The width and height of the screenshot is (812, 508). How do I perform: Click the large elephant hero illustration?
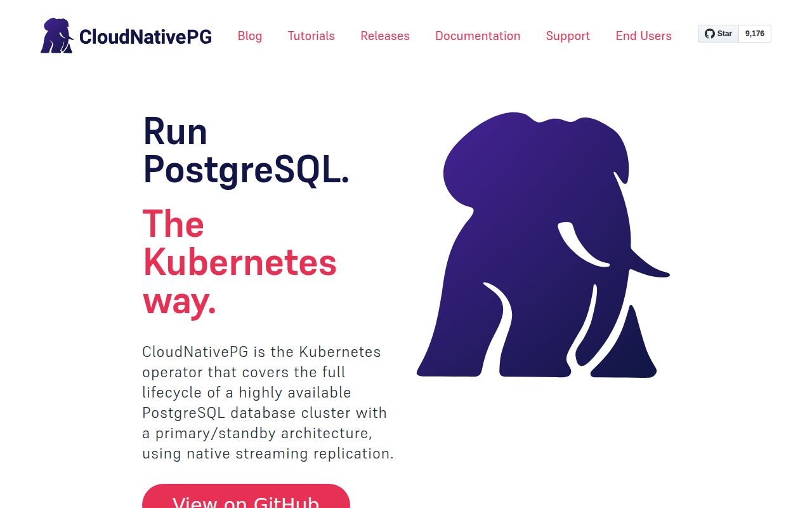pos(543,245)
